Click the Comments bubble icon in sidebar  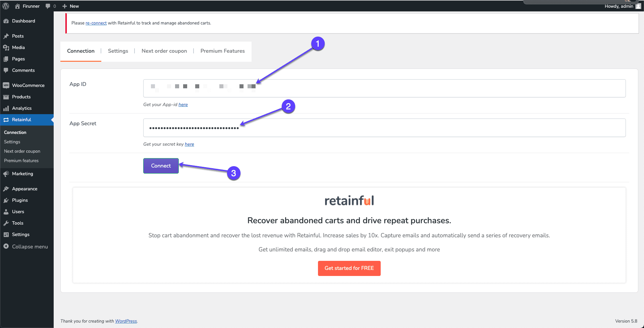point(6,70)
